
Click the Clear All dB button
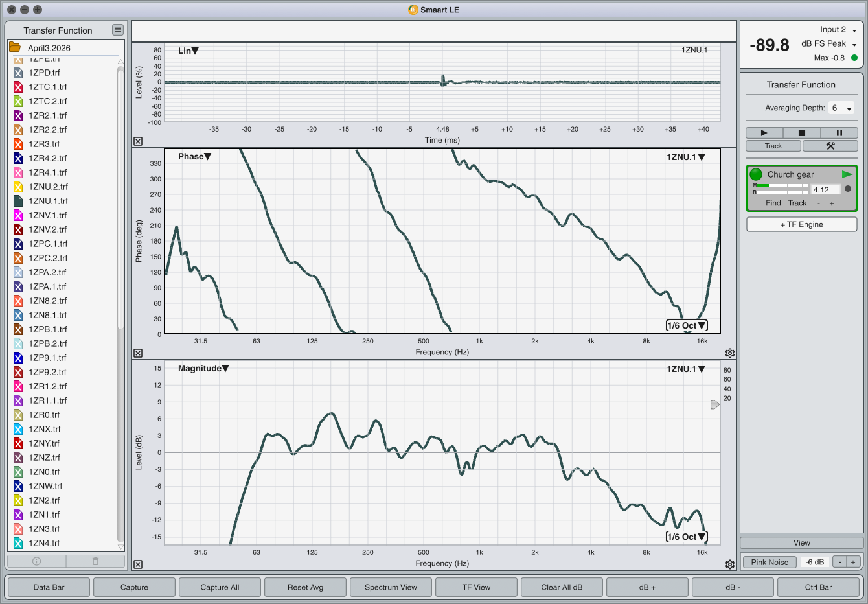click(562, 587)
